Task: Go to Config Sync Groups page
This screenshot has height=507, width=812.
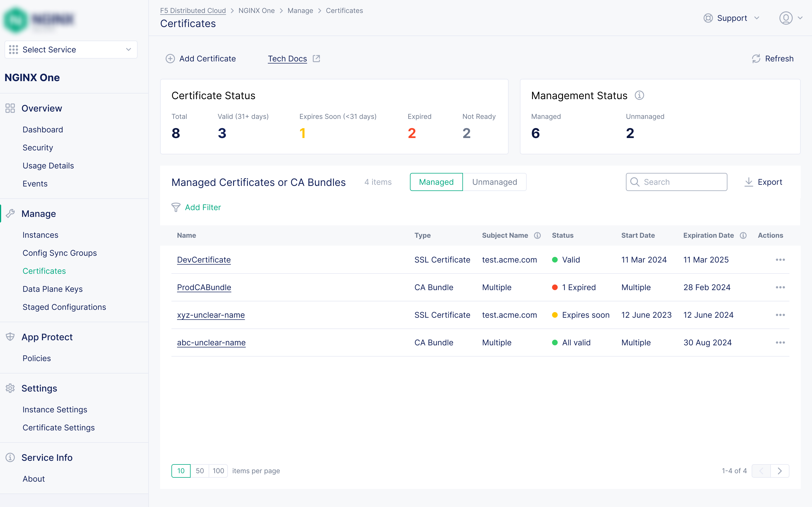Action: pyautogui.click(x=59, y=253)
